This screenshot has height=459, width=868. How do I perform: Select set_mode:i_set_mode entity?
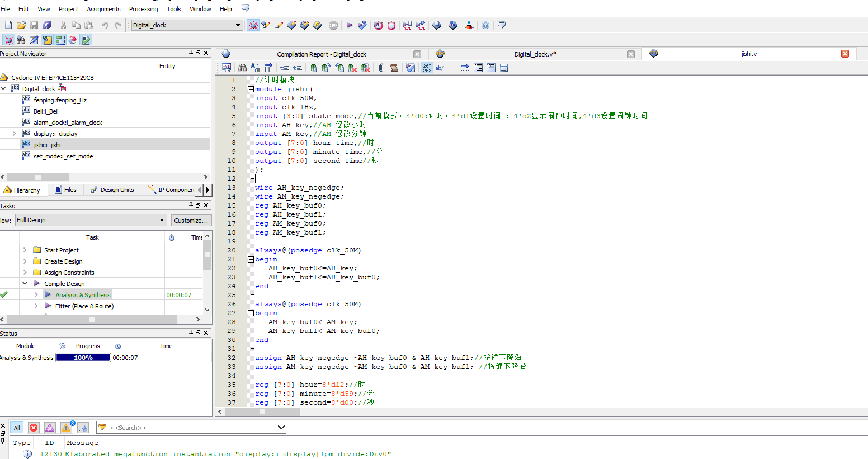[63, 156]
